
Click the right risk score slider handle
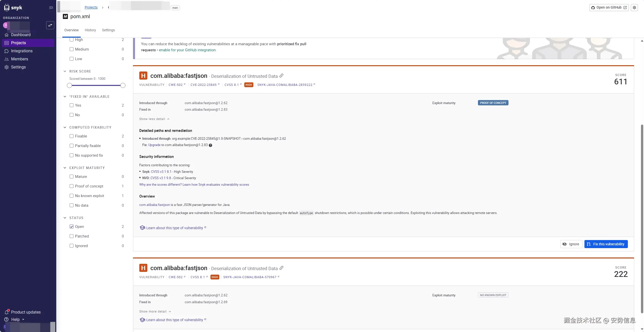(123, 85)
